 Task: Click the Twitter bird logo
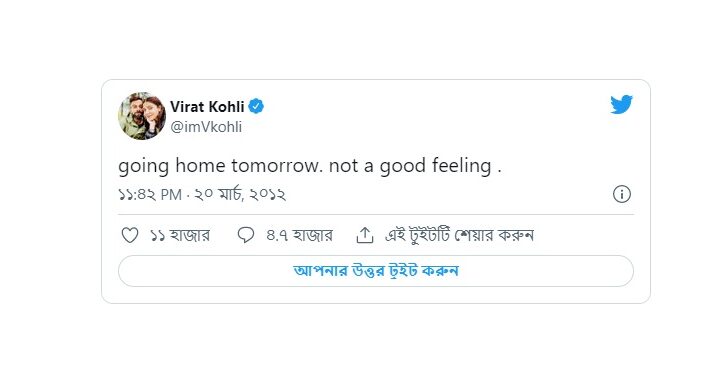[622, 104]
